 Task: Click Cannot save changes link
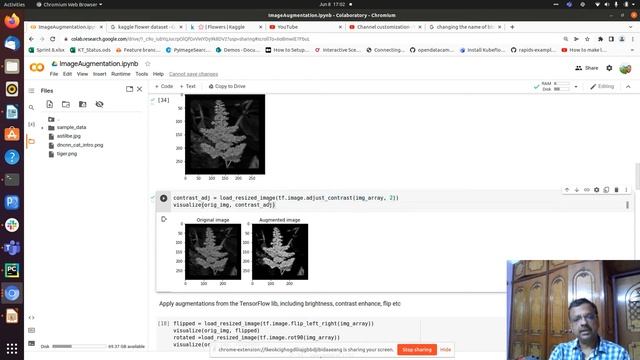coord(193,74)
